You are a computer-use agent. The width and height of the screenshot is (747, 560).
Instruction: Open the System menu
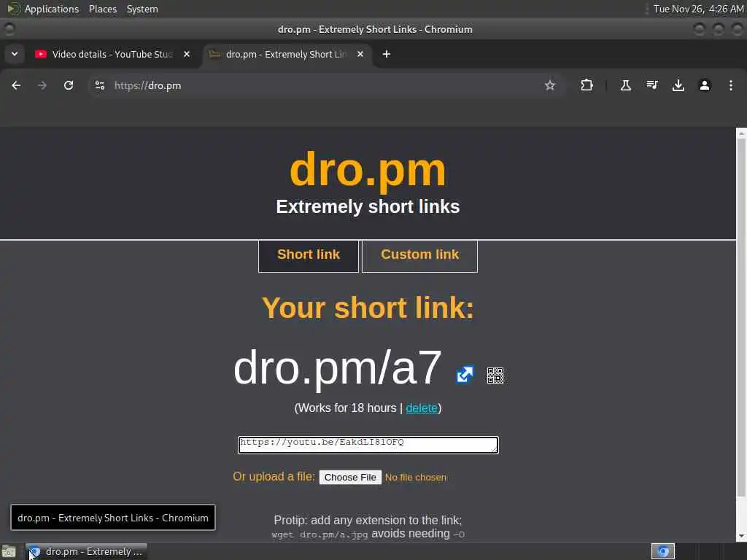[142, 9]
